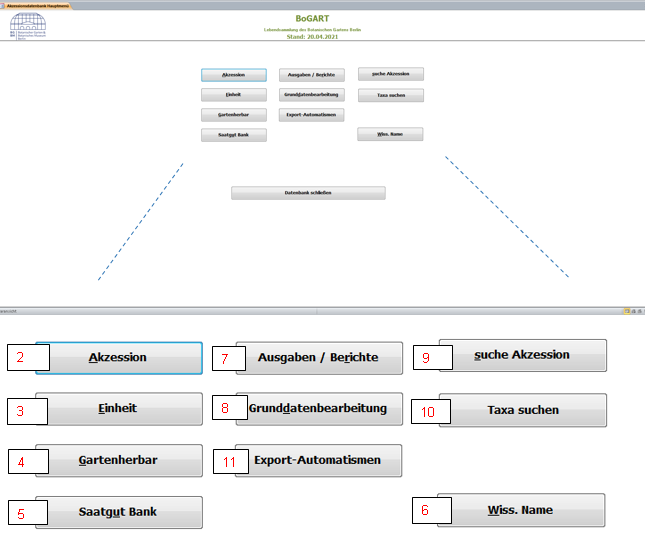Click enlarged Export-Automatismen button beside number 11
Image resolution: width=645 pixels, height=560 pixels.
(318, 461)
